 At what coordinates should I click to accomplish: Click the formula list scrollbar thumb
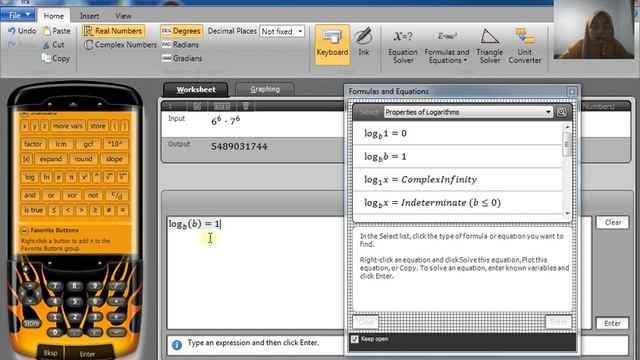(x=567, y=143)
